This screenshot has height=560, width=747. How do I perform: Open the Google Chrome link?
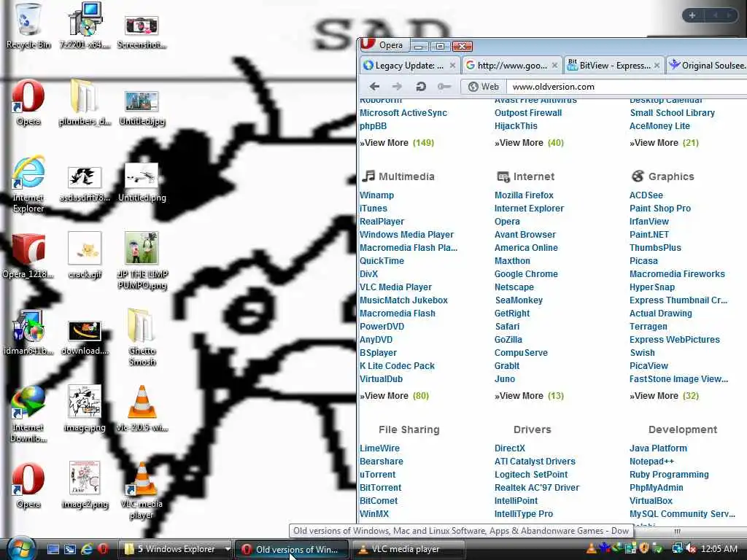[526, 274]
